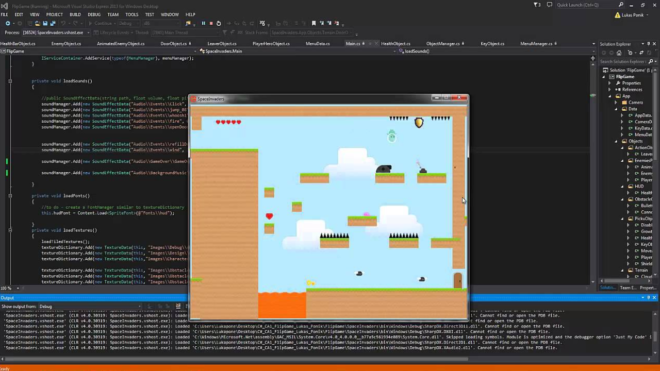Viewport: 660px width, 371px height.
Task: Pin the Solution Explorer panel
Action: [648, 44]
